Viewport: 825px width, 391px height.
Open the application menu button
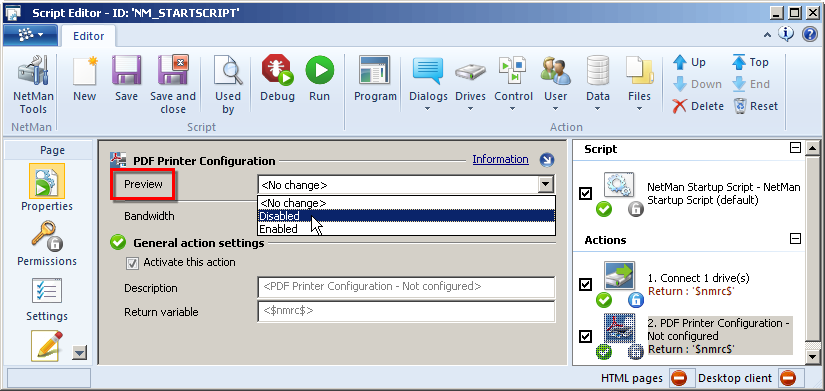pyautogui.click(x=31, y=35)
